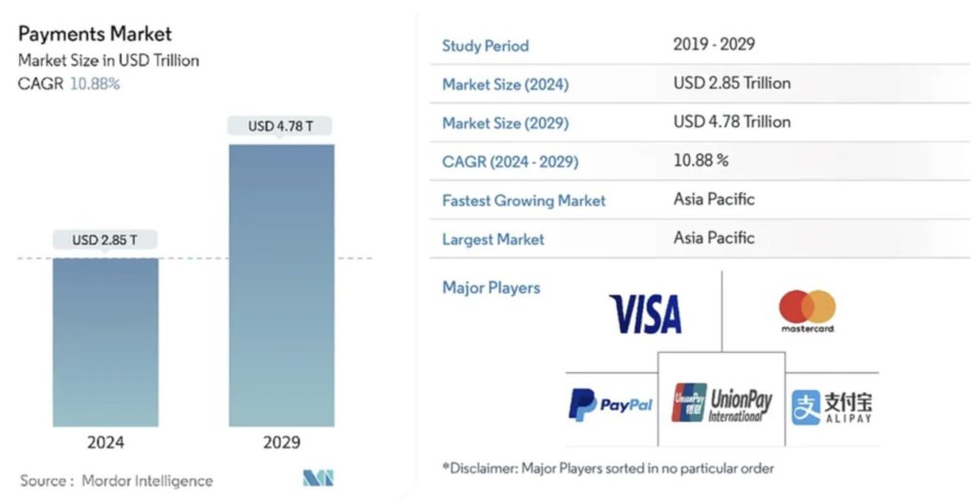
Task: Select the USD 2.85 T data label
Action: point(105,240)
